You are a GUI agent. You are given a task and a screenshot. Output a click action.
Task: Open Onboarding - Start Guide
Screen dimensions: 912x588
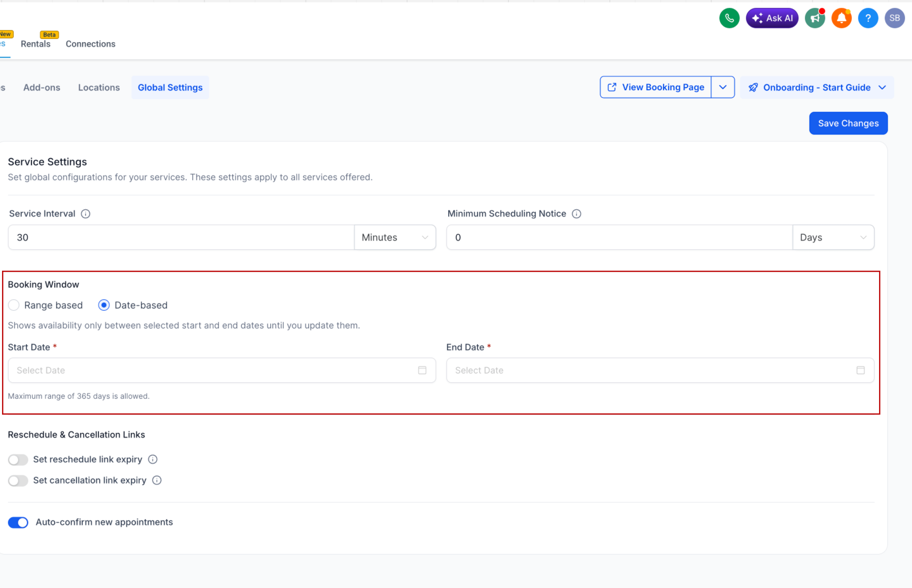point(816,87)
